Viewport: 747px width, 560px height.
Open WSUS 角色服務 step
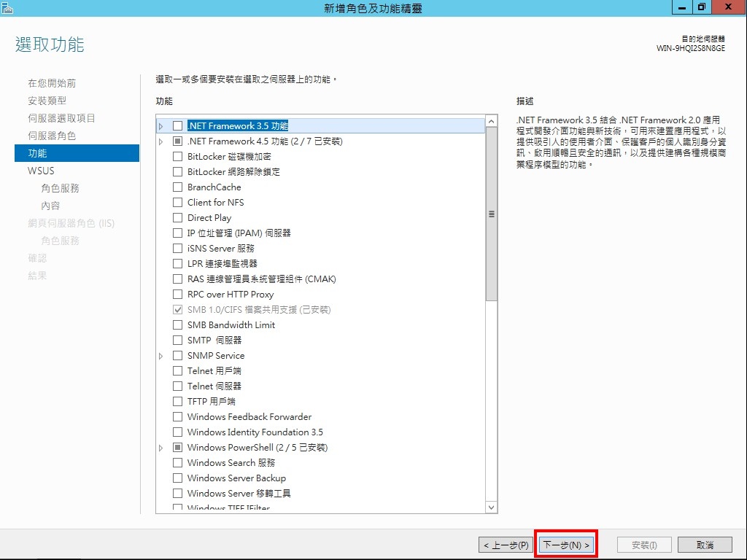click(x=60, y=188)
